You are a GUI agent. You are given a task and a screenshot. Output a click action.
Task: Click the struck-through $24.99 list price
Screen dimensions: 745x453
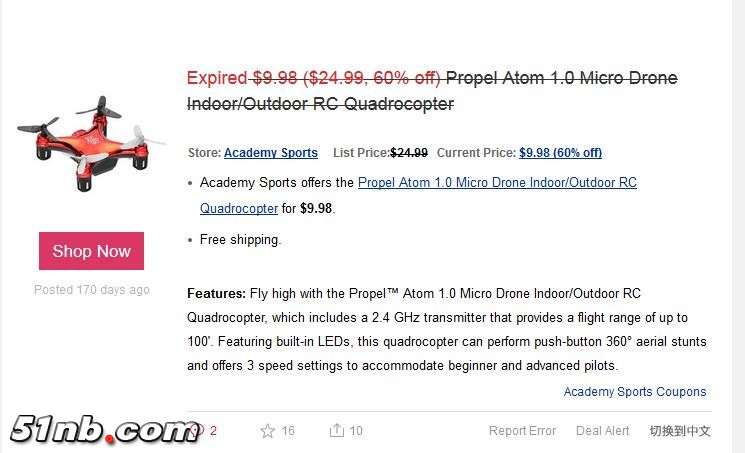click(409, 153)
